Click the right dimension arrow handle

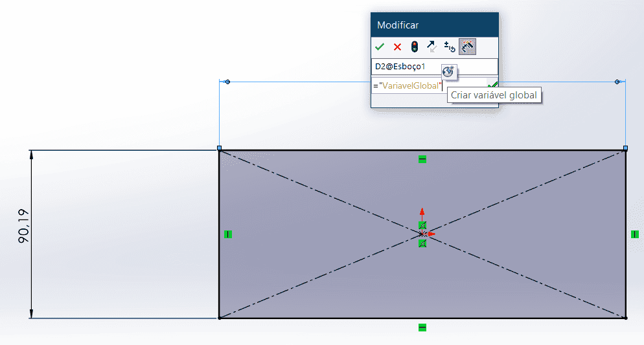(x=617, y=82)
